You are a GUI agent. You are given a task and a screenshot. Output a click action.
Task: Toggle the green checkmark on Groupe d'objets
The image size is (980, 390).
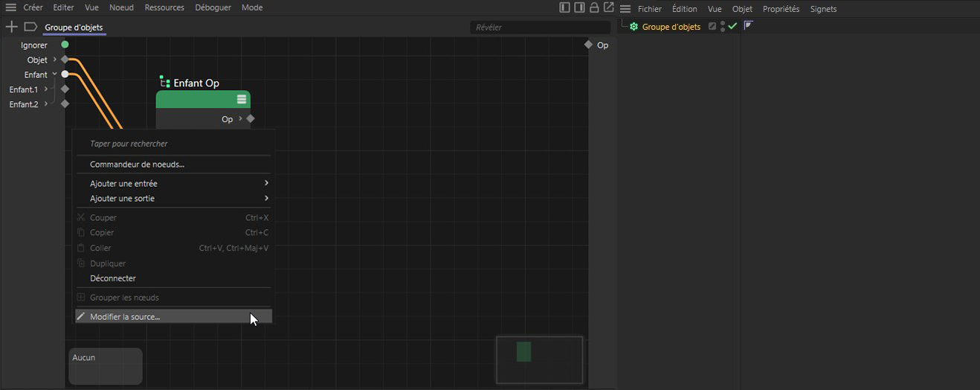[x=732, y=26]
